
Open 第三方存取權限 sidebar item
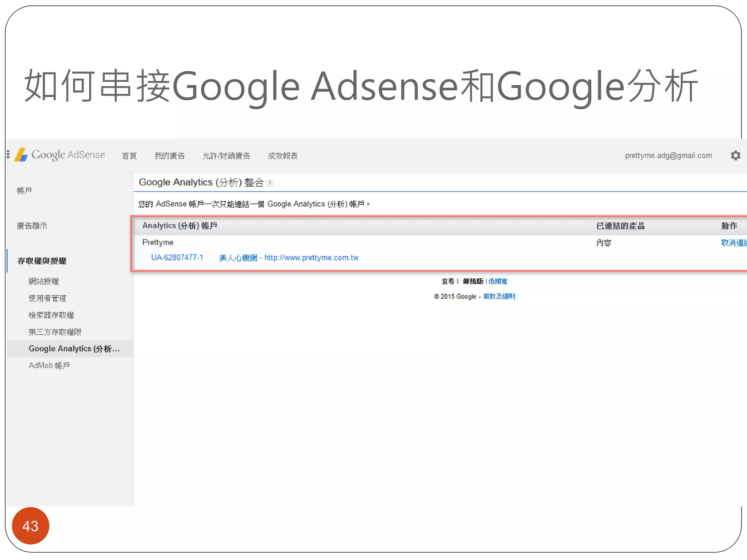[x=55, y=332]
